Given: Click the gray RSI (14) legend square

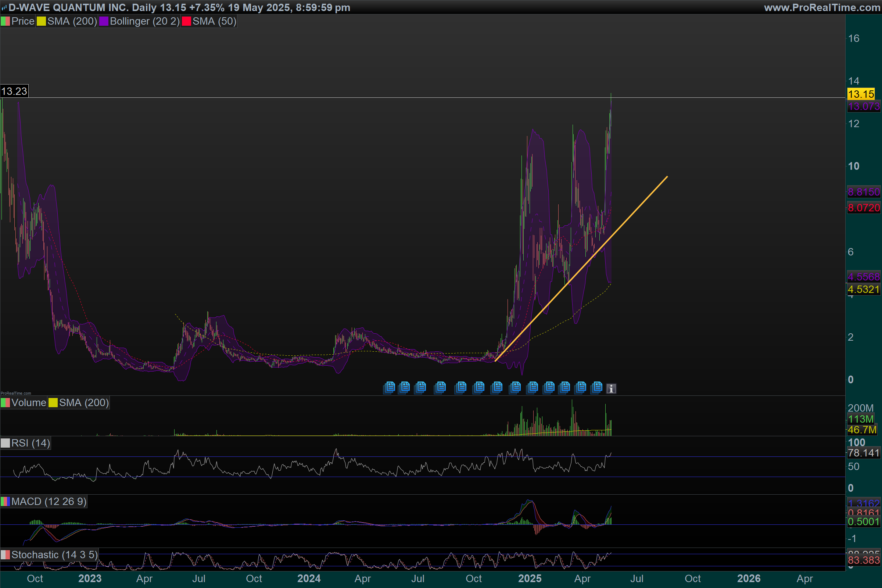Looking at the screenshot, I should coord(5,443).
